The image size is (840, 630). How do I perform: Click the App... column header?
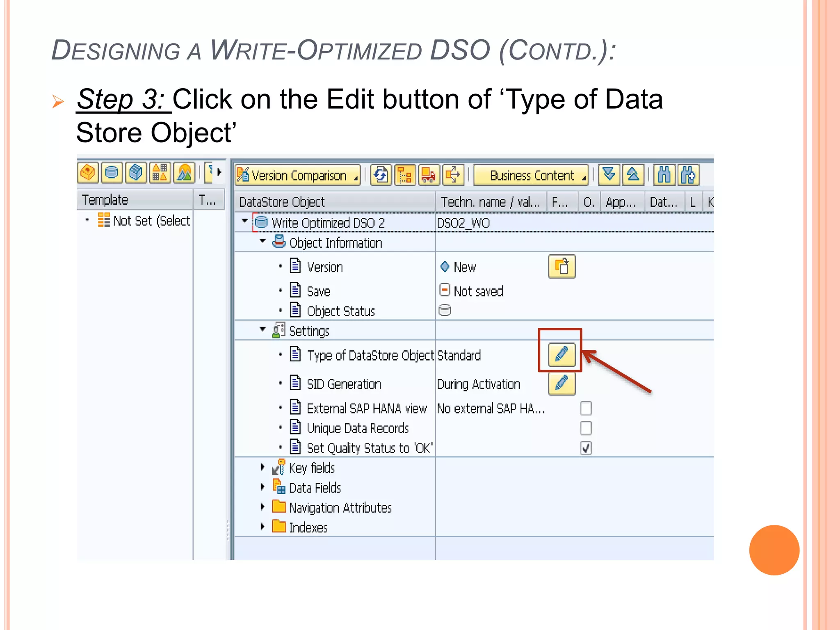tap(622, 202)
